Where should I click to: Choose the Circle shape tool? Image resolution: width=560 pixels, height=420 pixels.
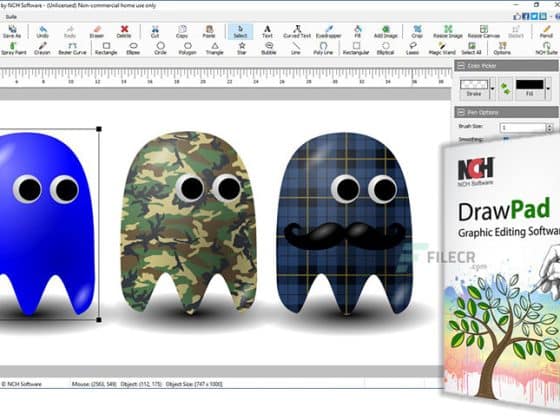tap(160, 48)
